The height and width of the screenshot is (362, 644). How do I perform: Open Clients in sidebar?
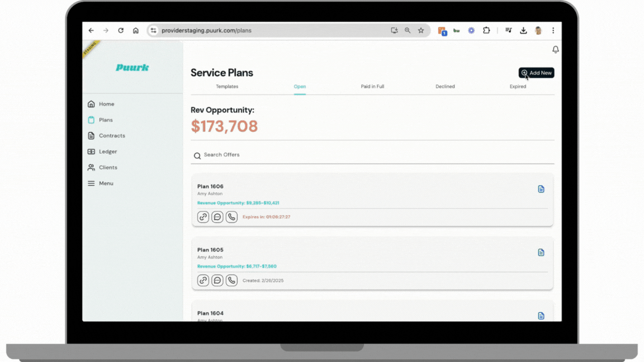[102, 168]
